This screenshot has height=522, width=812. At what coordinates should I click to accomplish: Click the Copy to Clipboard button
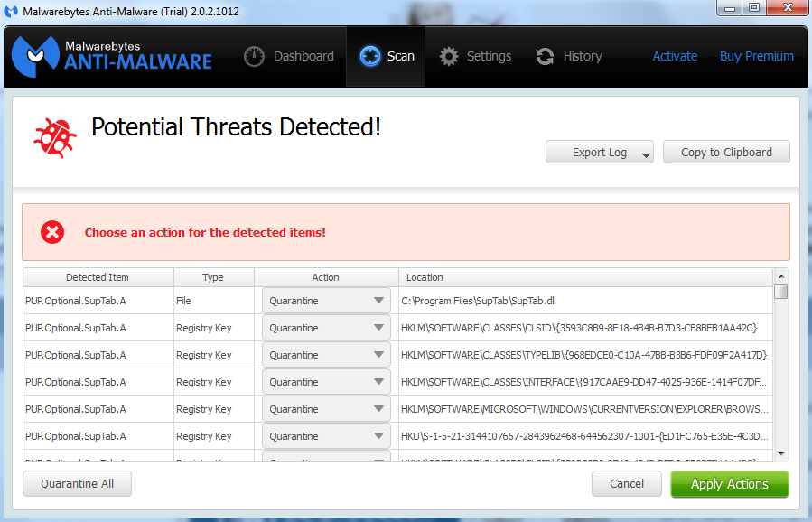point(726,153)
